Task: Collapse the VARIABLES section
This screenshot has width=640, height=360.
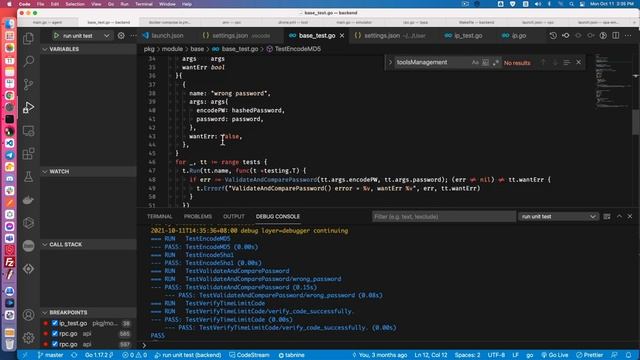Action: pyautogui.click(x=88, y=49)
